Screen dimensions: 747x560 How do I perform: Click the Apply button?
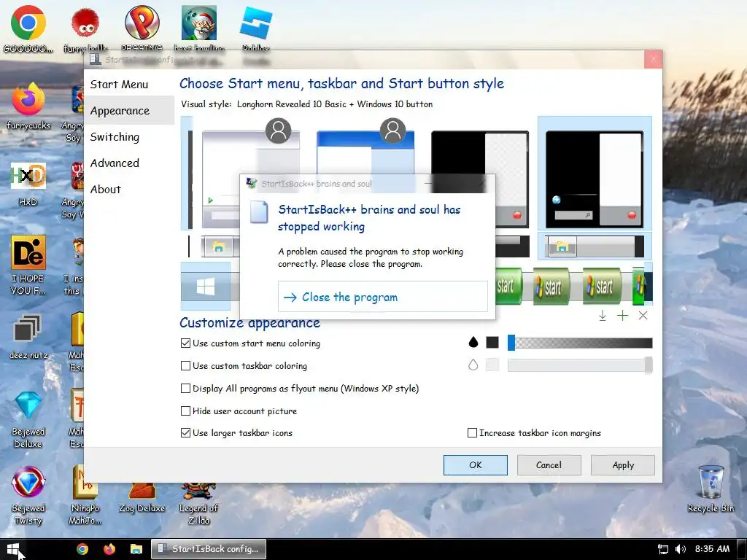pyautogui.click(x=623, y=464)
